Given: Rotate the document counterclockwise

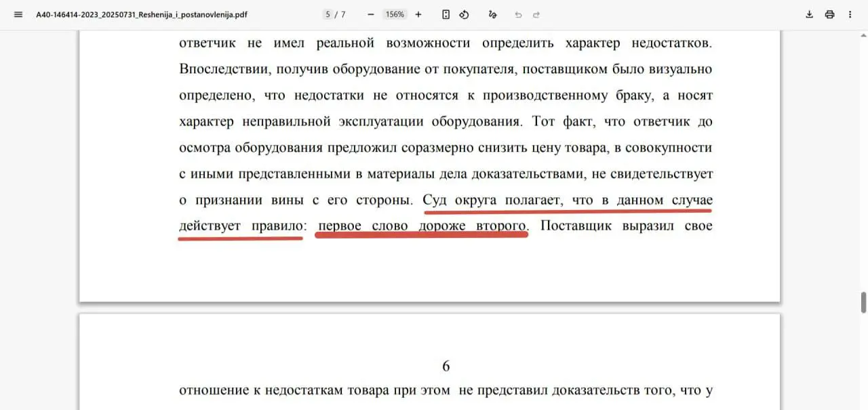Looking at the screenshot, I should (x=465, y=14).
